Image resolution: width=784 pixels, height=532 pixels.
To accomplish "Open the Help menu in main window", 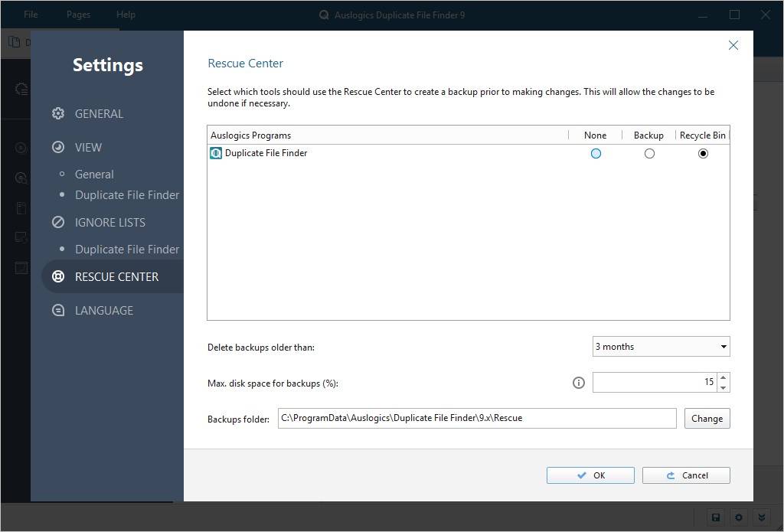I will pyautogui.click(x=126, y=15).
